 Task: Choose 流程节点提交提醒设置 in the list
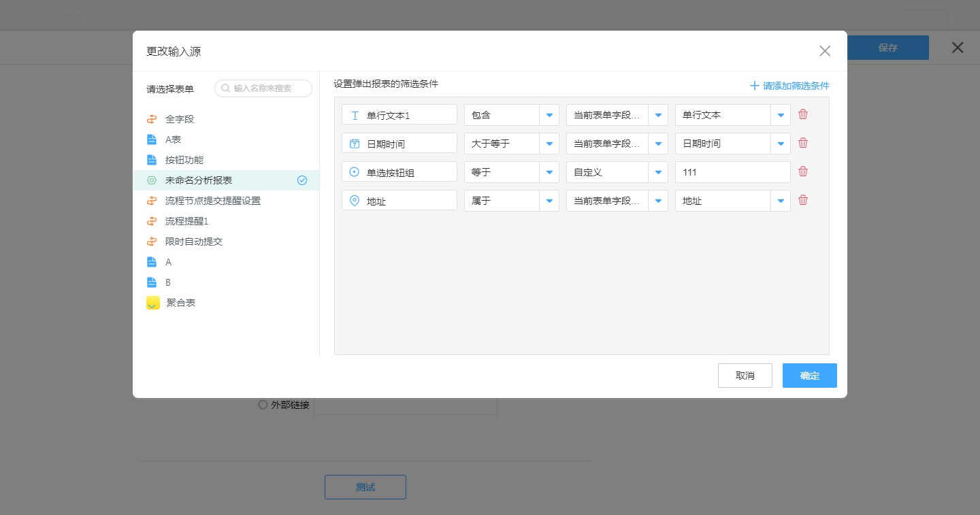pyautogui.click(x=212, y=201)
